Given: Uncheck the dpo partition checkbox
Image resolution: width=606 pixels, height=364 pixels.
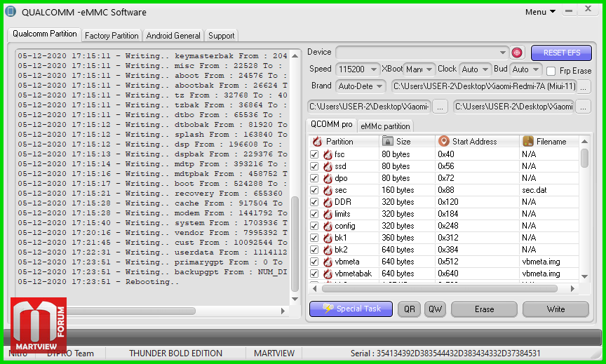Looking at the screenshot, I should 314,179.
